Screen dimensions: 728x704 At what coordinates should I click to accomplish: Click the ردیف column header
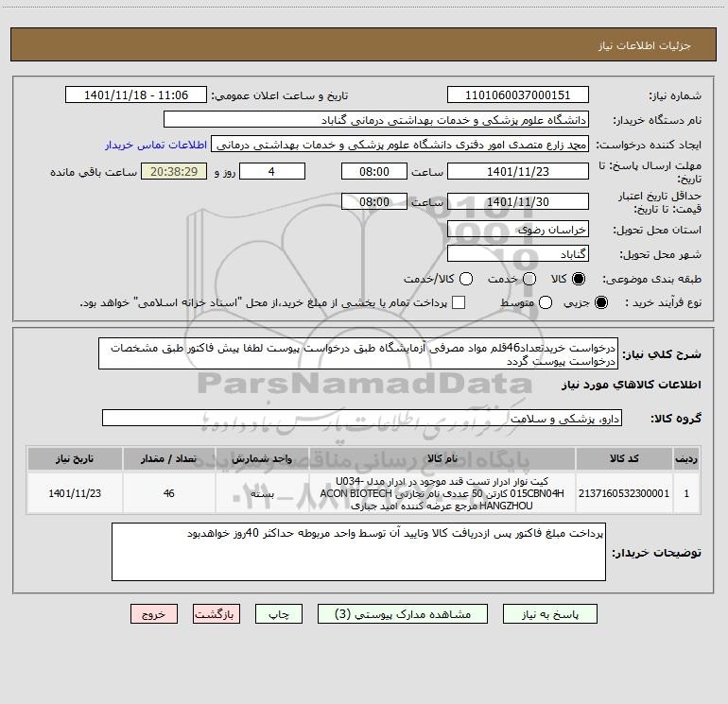click(x=686, y=458)
